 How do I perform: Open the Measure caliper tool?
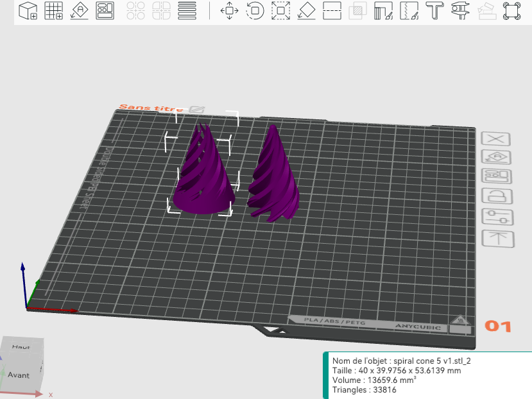tap(460, 10)
